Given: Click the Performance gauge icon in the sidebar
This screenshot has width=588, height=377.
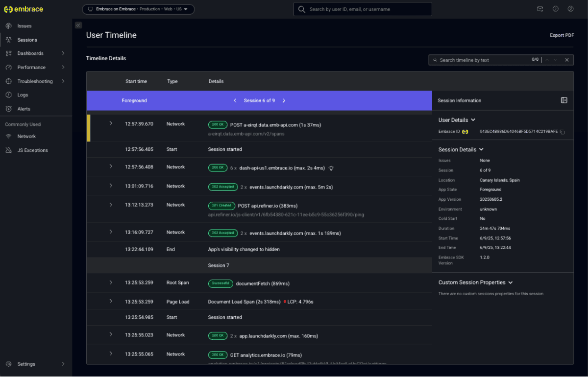Looking at the screenshot, I should 8,67.
